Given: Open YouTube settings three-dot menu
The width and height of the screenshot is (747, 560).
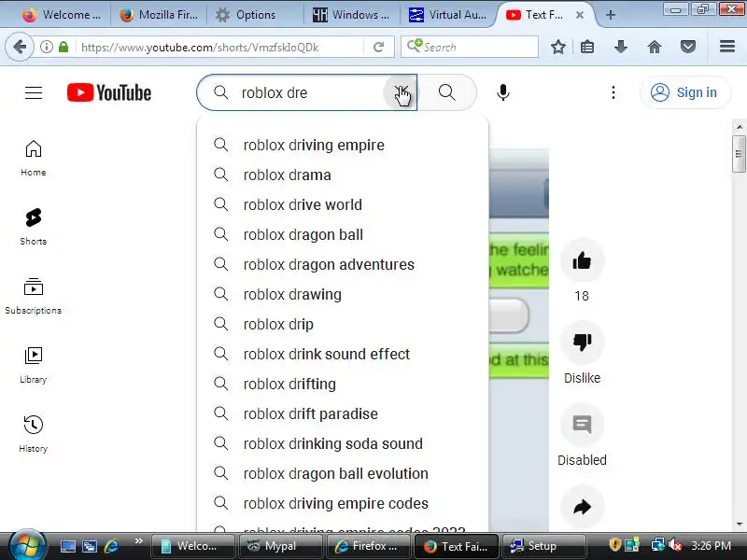Looking at the screenshot, I should coord(613,92).
